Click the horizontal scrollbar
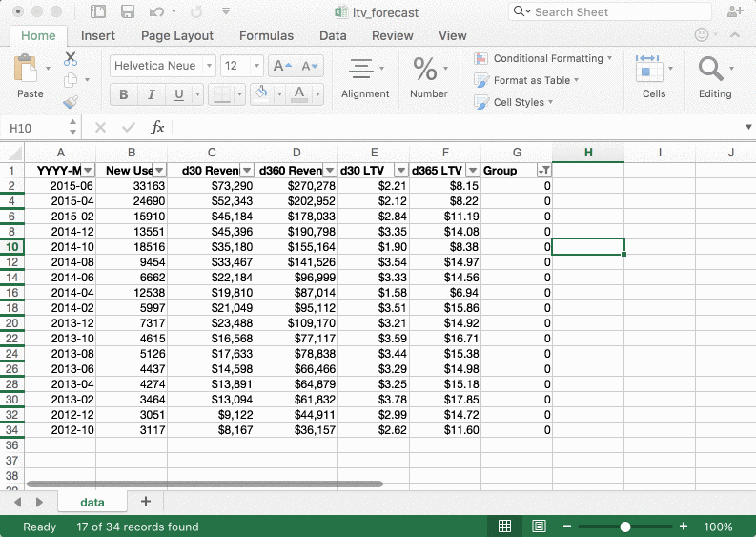The image size is (756, 537). point(205,484)
